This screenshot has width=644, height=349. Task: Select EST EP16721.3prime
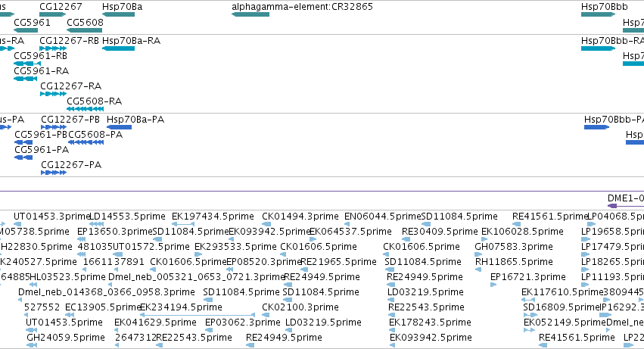point(527,277)
